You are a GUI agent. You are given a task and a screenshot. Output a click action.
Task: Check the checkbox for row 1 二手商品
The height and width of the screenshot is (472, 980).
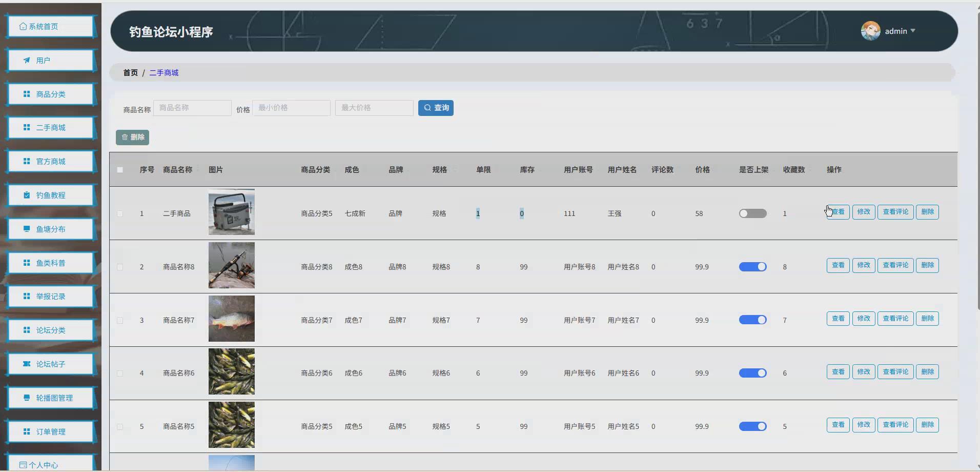click(120, 213)
